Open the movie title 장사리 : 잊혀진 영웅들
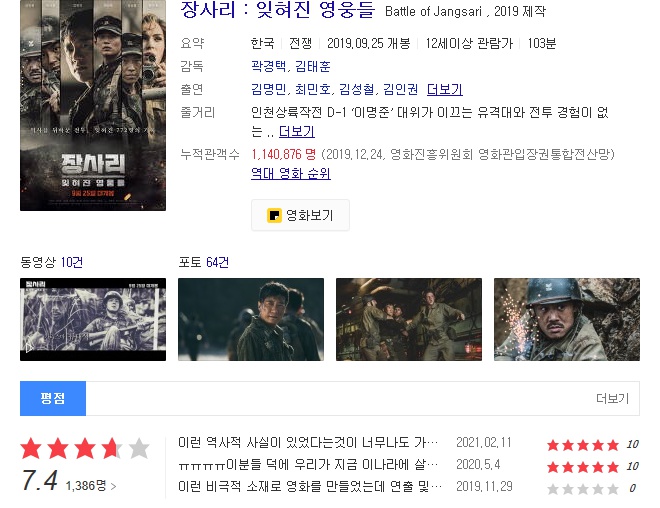660x508 pixels. click(277, 10)
